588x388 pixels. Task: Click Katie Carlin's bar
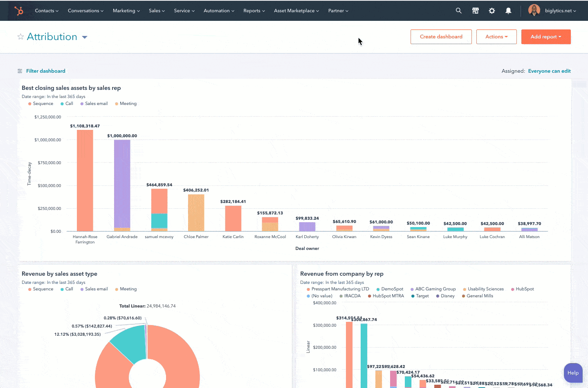[x=233, y=219]
